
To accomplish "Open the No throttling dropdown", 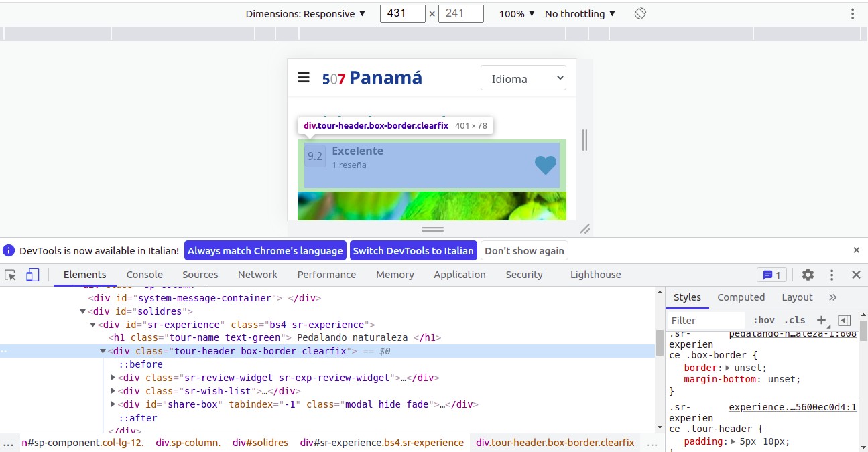I will coord(580,13).
